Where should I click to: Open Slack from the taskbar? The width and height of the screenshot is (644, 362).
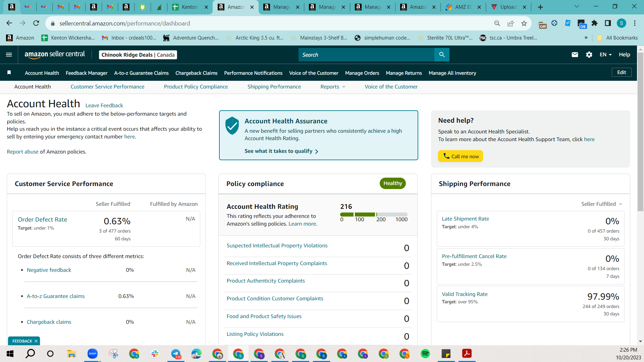pyautogui.click(x=155, y=354)
